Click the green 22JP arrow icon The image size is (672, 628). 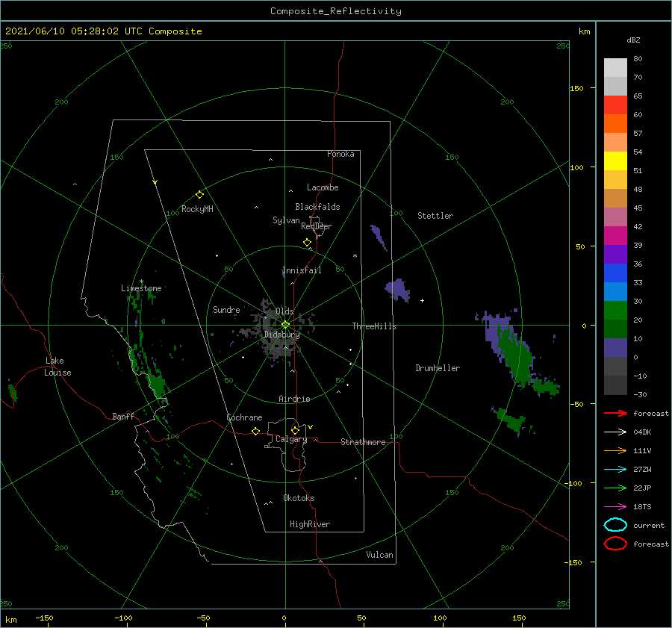pos(615,488)
